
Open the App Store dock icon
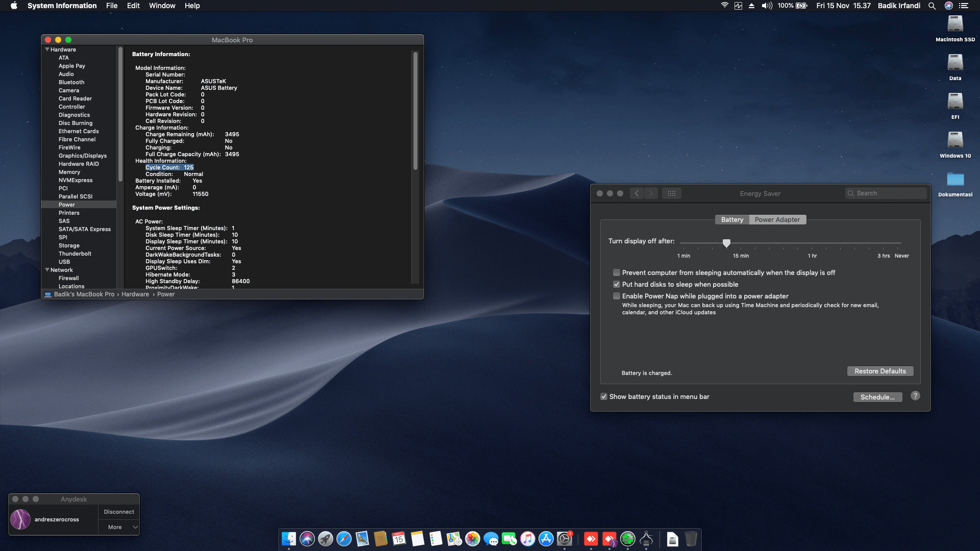[x=546, y=539]
